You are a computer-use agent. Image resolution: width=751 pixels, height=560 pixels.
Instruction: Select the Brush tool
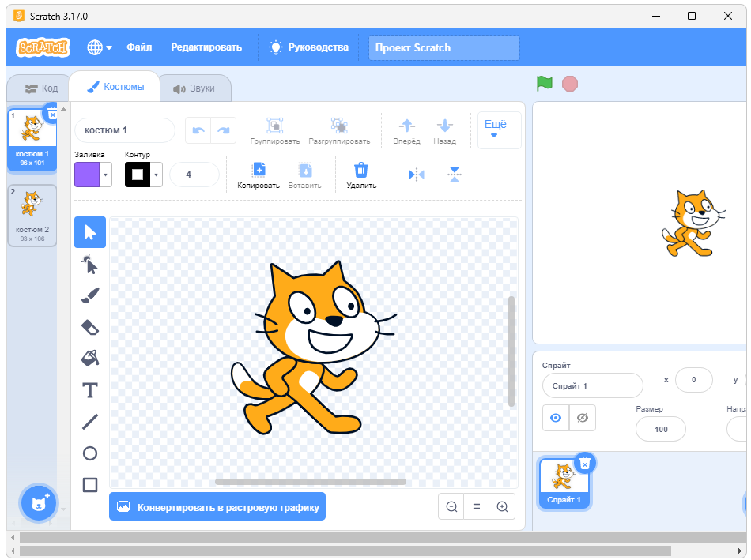point(90,295)
